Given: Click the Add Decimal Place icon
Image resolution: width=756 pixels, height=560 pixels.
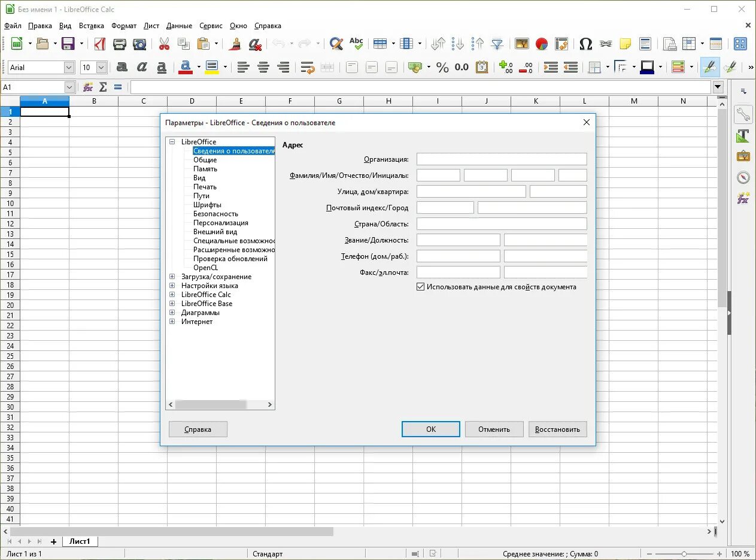Looking at the screenshot, I should 506,67.
